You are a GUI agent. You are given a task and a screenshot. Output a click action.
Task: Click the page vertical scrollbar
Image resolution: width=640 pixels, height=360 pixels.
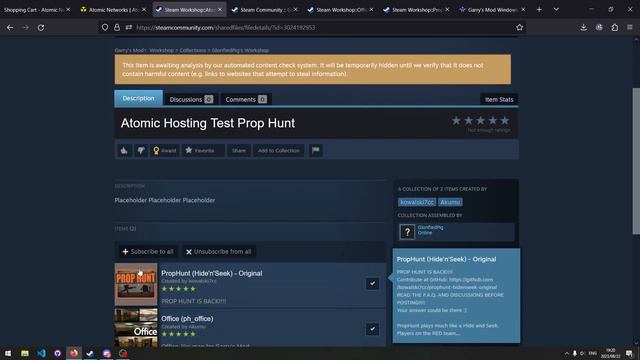[636, 161]
